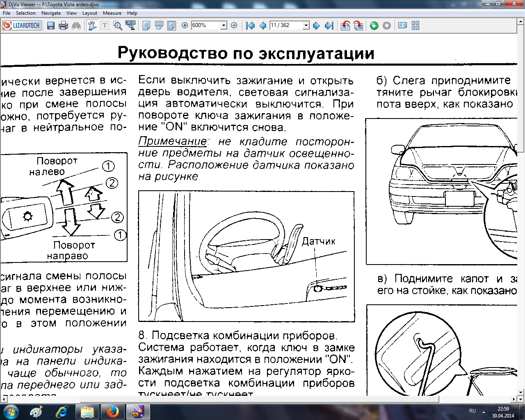The width and height of the screenshot is (525, 420).
Task: Select the Pan hand tool
Action: click(x=92, y=26)
